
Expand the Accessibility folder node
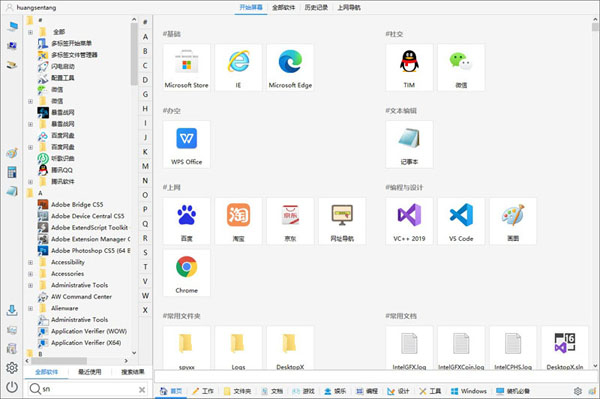point(30,262)
